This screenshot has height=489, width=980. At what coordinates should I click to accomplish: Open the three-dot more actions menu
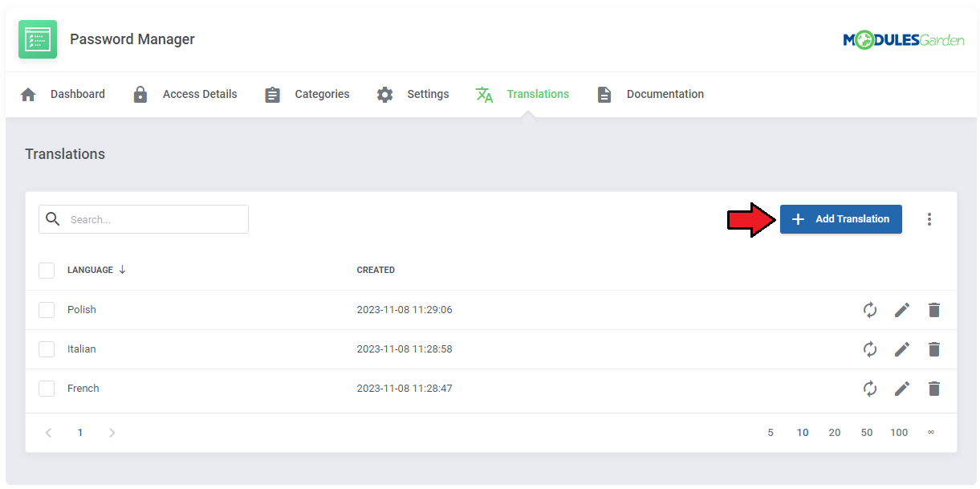pos(929,219)
